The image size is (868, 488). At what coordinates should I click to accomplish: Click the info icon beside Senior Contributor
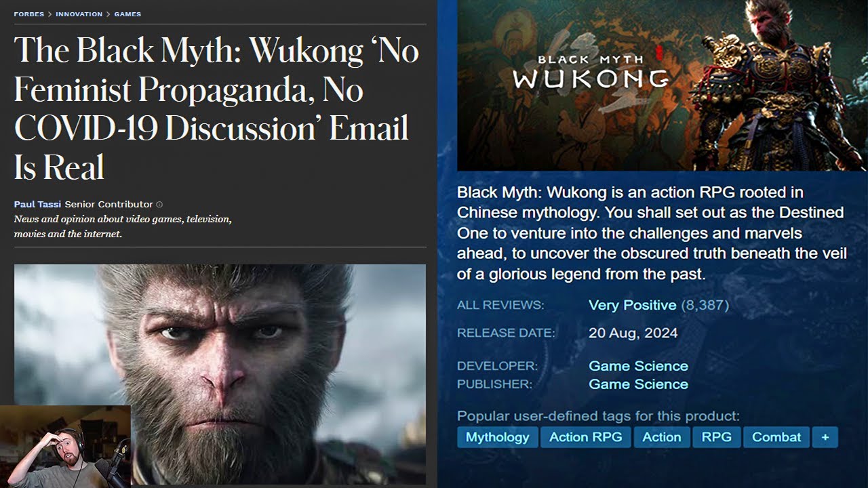click(159, 205)
